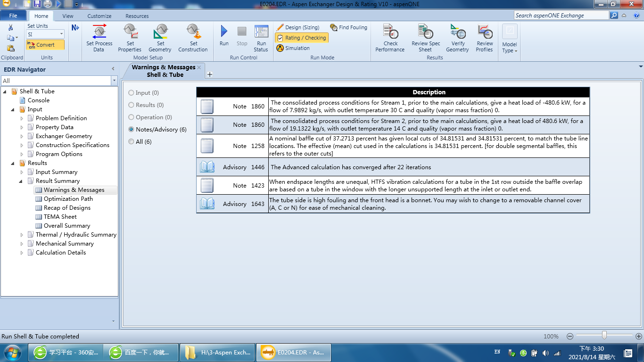644x362 pixels.
Task: Close the Warnings & Messages tab
Action: 199,67
